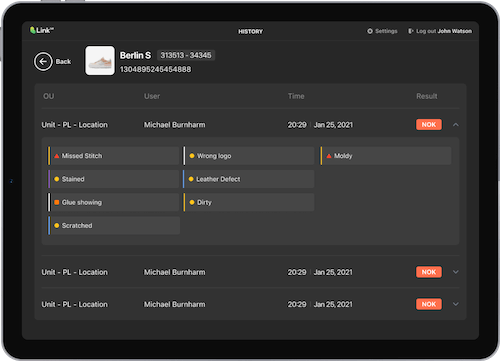Click the User column header
Image resolution: width=500 pixels, height=361 pixels.
click(x=152, y=96)
